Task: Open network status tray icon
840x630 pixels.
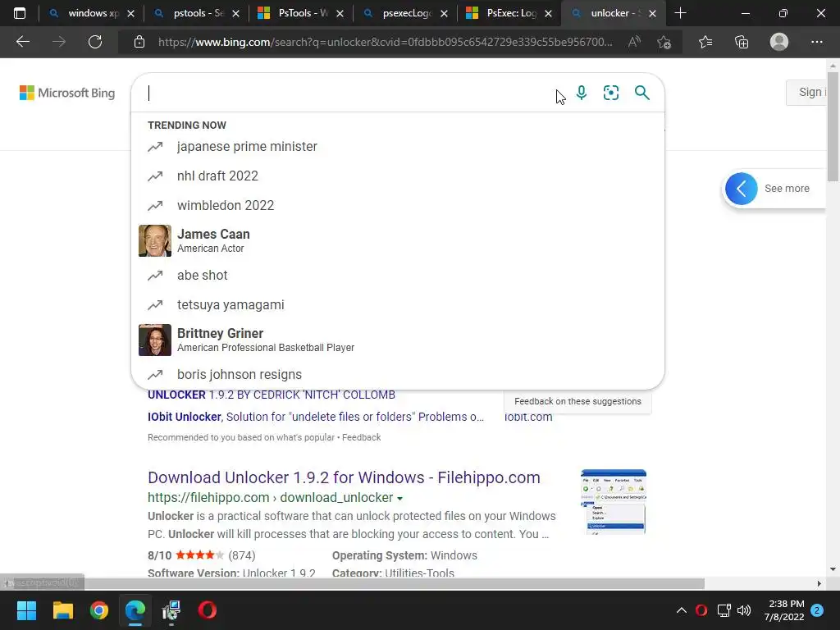Action: click(724, 610)
